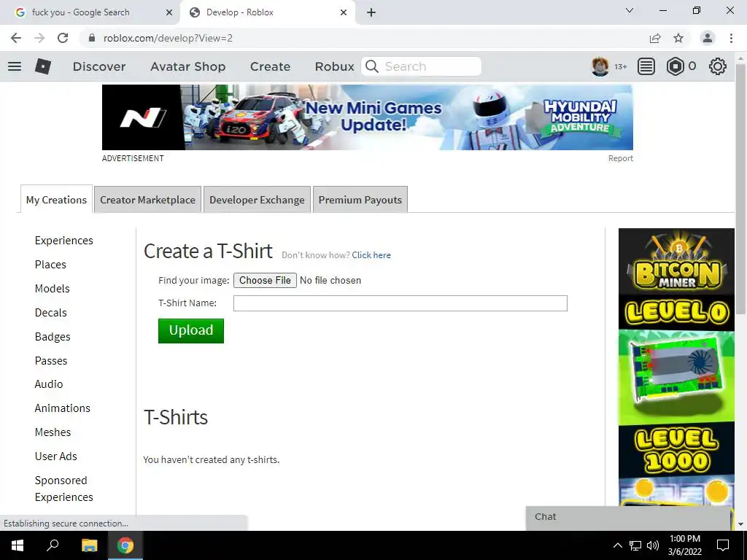Image resolution: width=747 pixels, height=560 pixels.
Task: Switch to the Creator Marketplace tab
Action: coord(147,200)
